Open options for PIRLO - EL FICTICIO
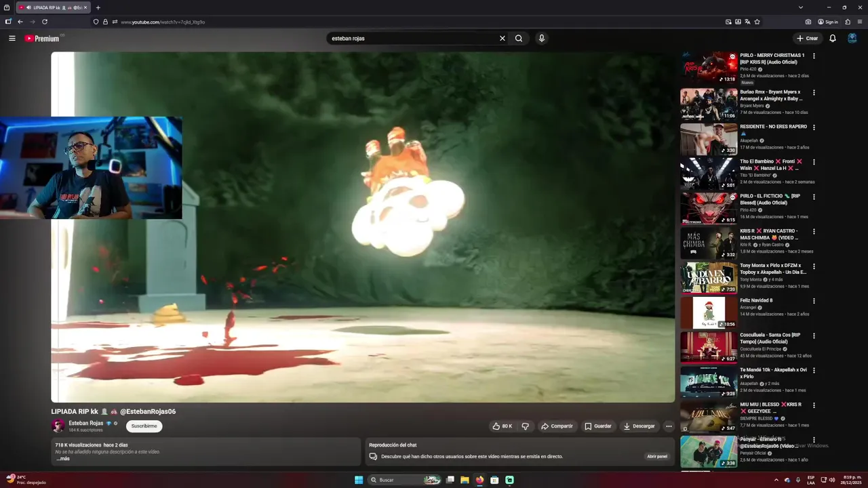Screen dimensions: 868x488 (x=814, y=197)
